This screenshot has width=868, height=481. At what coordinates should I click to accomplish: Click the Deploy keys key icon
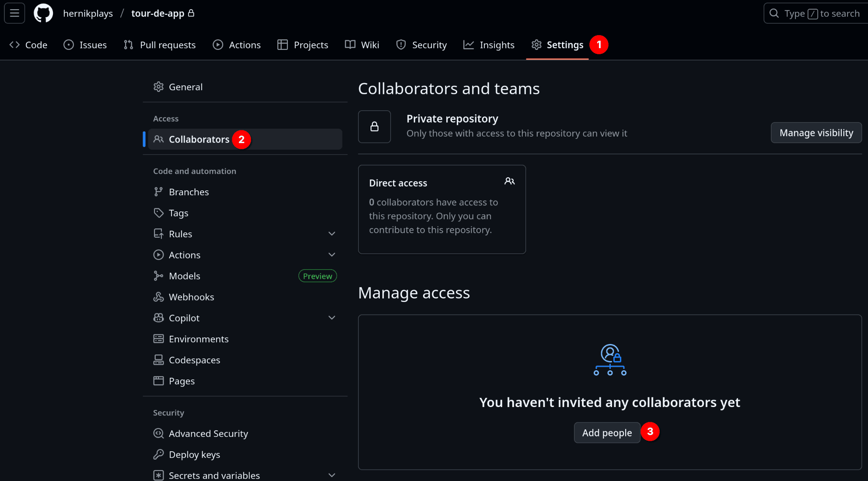point(158,454)
